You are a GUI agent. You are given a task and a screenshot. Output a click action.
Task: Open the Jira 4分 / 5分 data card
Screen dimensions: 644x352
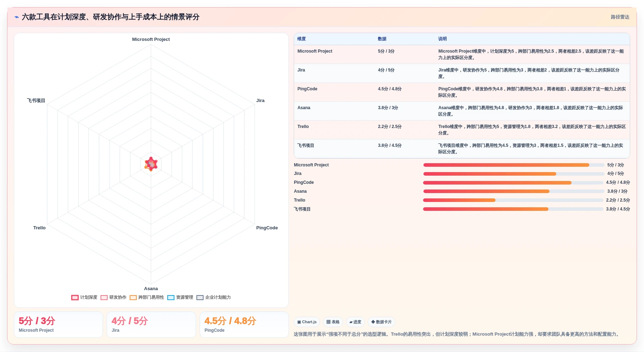pos(151,325)
